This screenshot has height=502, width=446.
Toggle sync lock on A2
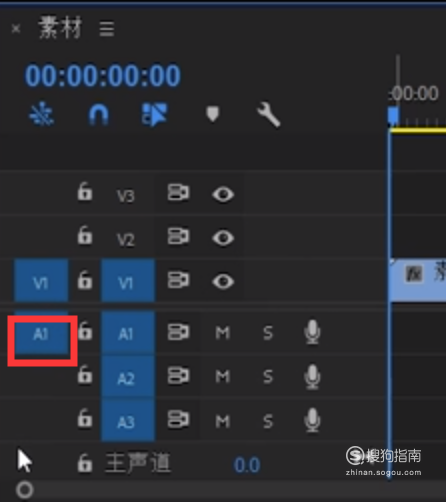pos(178,375)
